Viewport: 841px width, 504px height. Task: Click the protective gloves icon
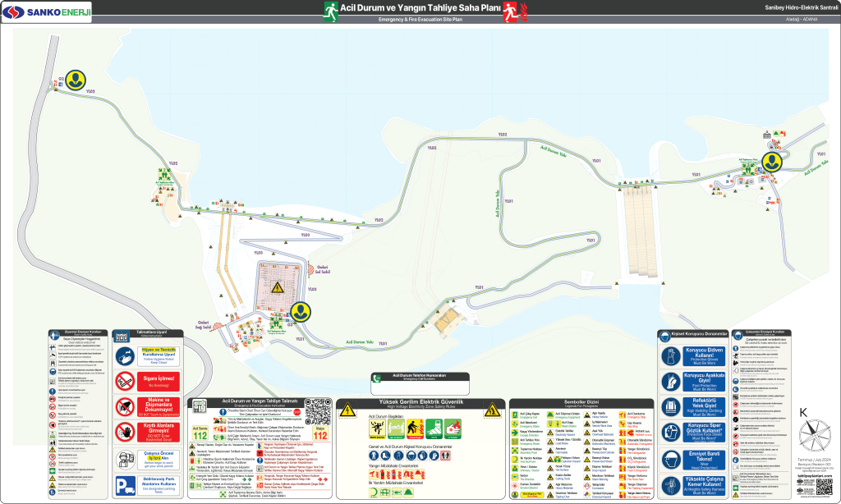pos(671,356)
